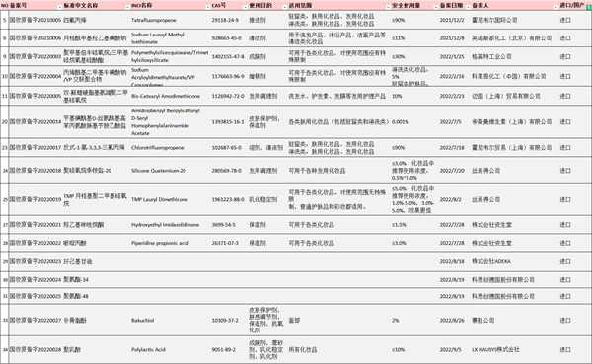
Task: Select the Sodium Lauroyl Methyl Isethionate cell
Action: [x=170, y=38]
